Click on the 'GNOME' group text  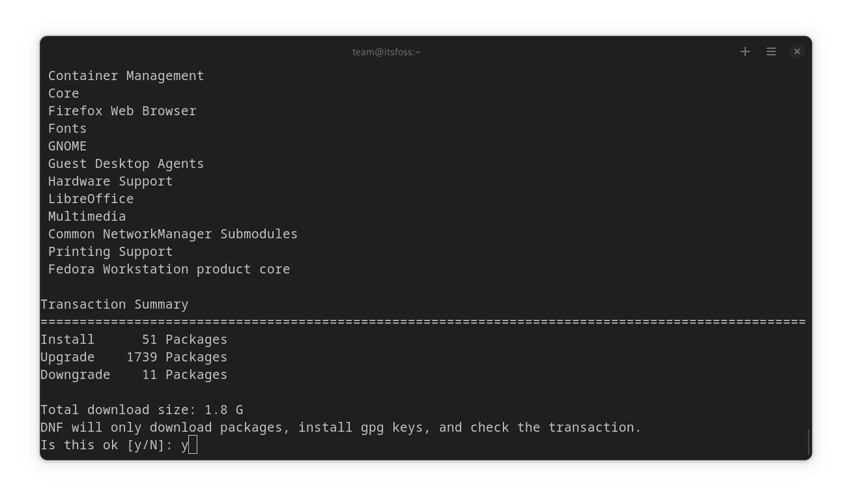coord(67,147)
